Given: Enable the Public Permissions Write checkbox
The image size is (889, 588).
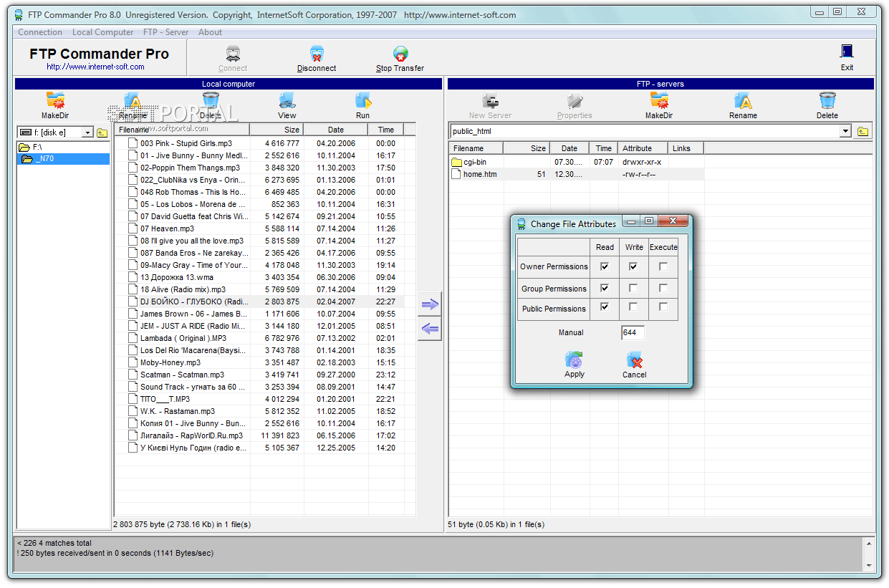Looking at the screenshot, I should [633, 307].
